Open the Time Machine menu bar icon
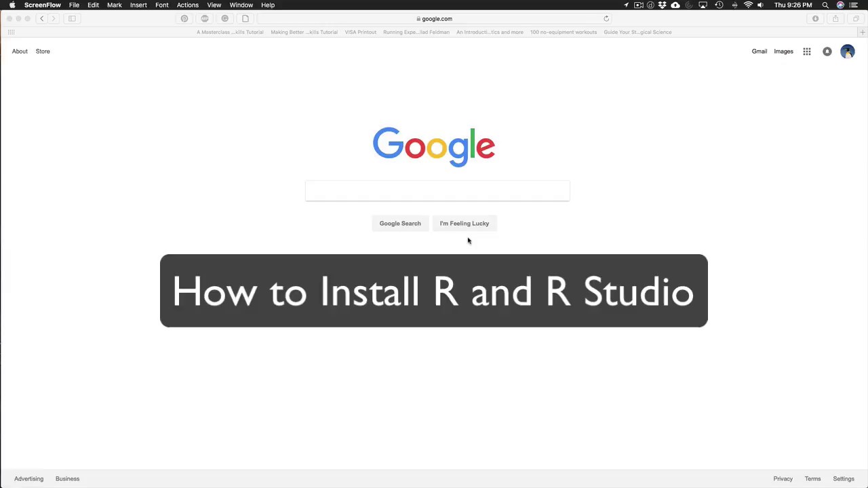This screenshot has width=868, height=488. pos(719,5)
